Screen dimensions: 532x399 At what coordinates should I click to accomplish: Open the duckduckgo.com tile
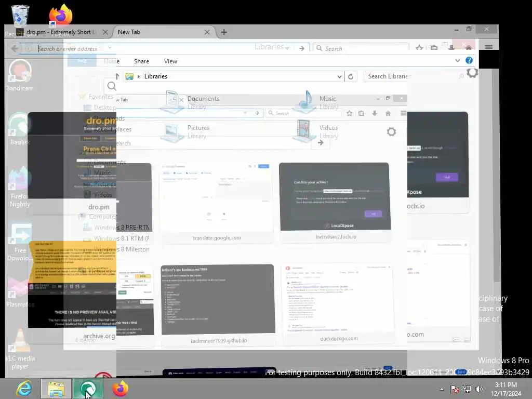[338, 303]
